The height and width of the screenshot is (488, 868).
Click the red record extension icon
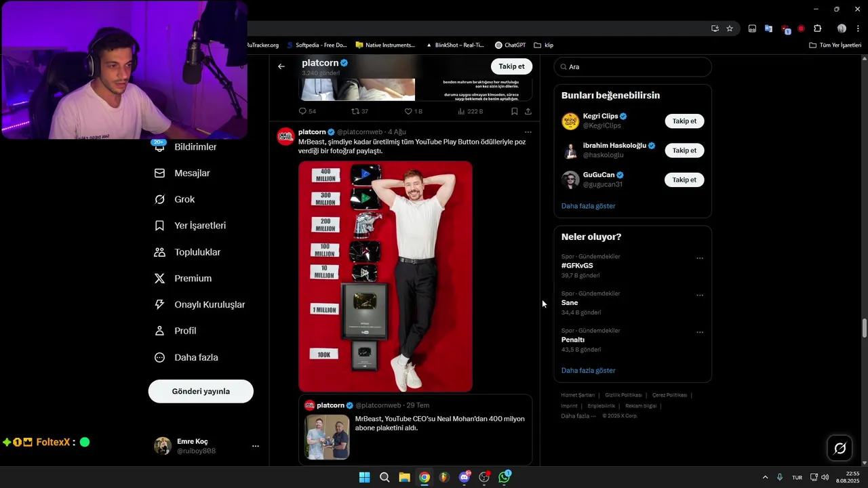point(801,28)
